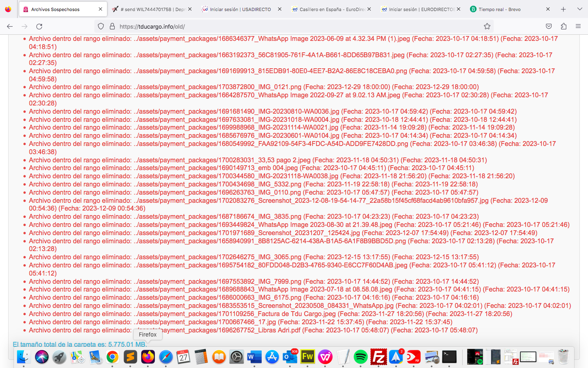Image resolution: width=588 pixels, height=368 pixels.
Task: Show site security padlock info
Action: (112, 27)
